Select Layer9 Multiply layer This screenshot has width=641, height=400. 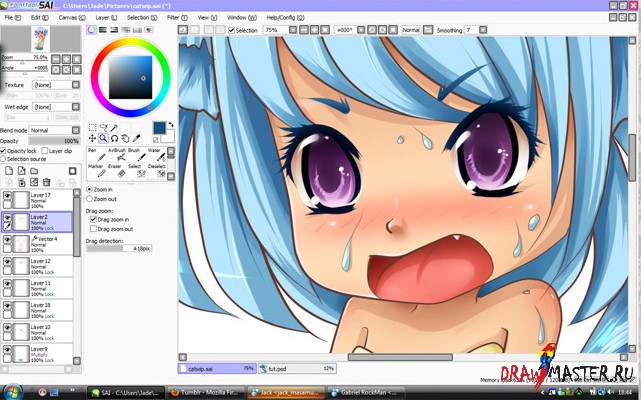pyautogui.click(x=37, y=354)
